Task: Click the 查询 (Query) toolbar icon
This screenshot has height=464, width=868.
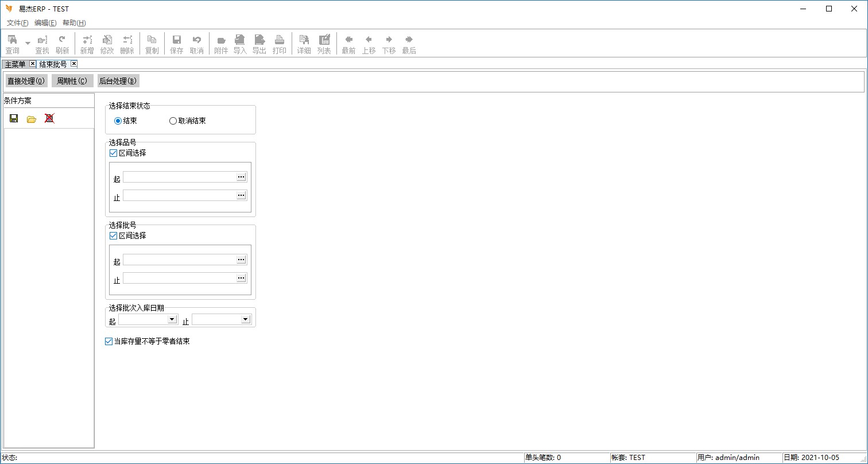Action: click(12, 44)
